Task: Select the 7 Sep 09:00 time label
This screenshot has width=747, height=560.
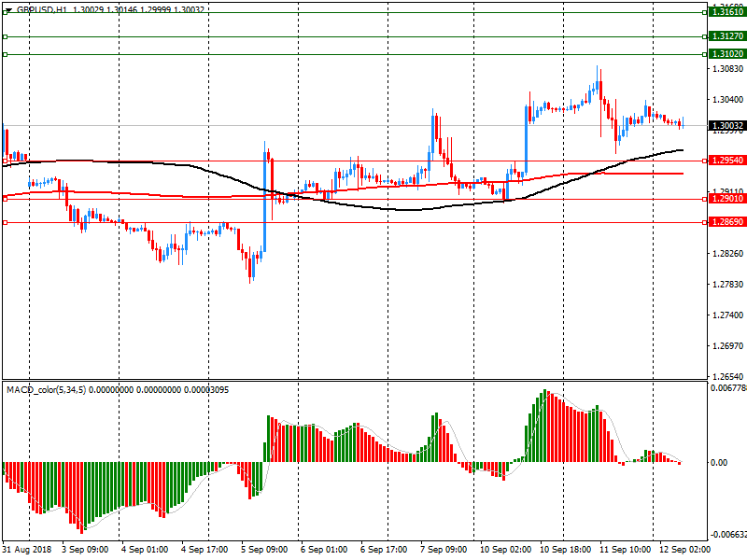Action: [444, 551]
